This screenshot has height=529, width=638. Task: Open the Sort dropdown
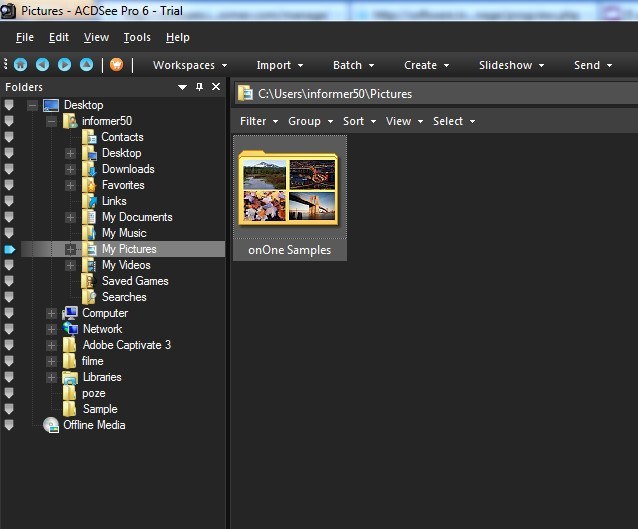pos(360,121)
